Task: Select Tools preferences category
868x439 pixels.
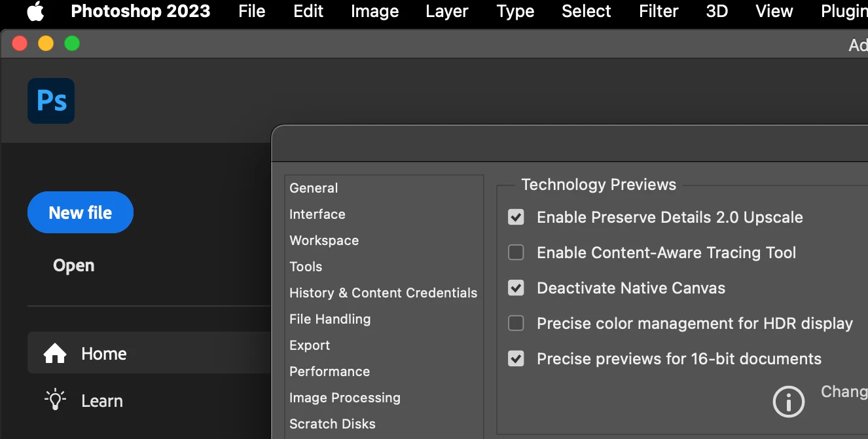Action: click(x=306, y=267)
